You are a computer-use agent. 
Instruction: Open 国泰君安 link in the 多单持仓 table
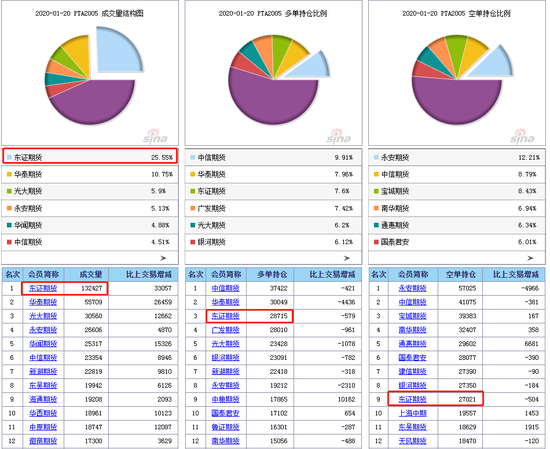(226, 413)
